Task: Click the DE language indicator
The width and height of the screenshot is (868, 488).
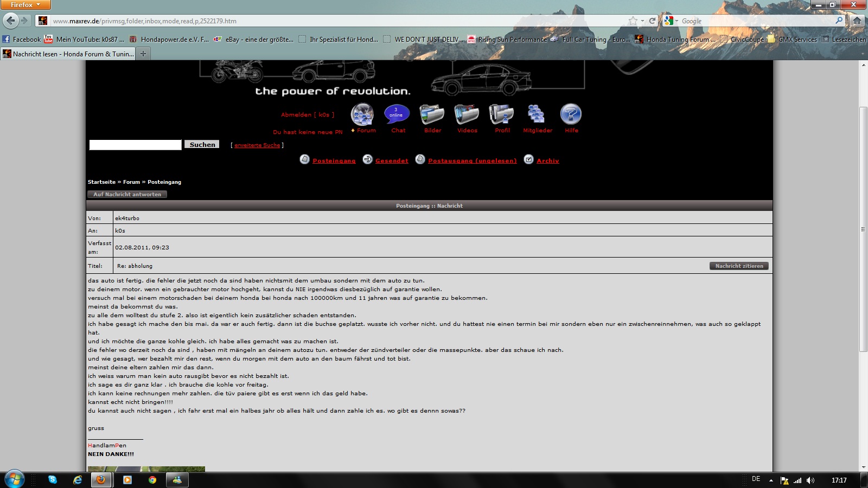Action: click(x=756, y=479)
